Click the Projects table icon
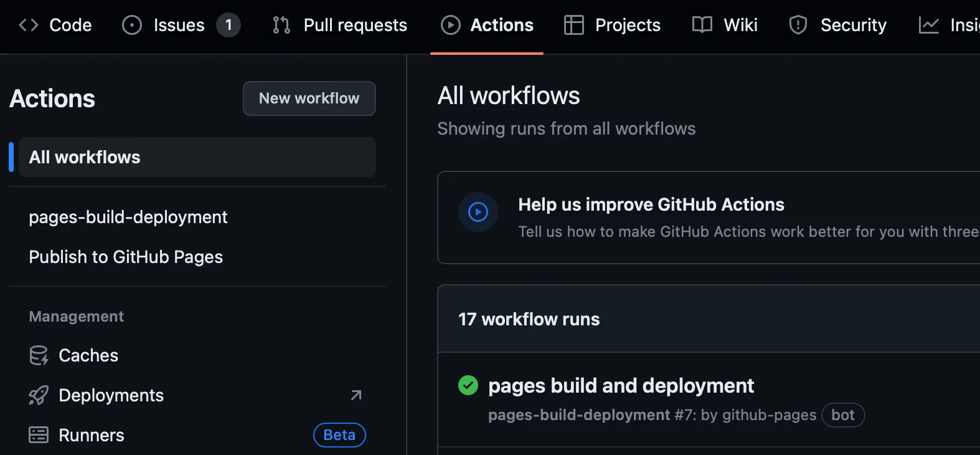Screen dimensions: 980x455 [x=574, y=25]
